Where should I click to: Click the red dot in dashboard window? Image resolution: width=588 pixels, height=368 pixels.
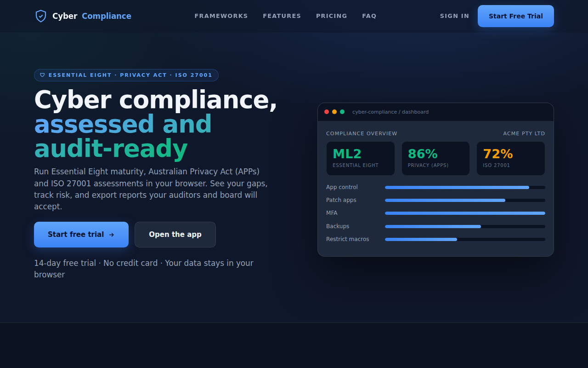[x=327, y=112]
